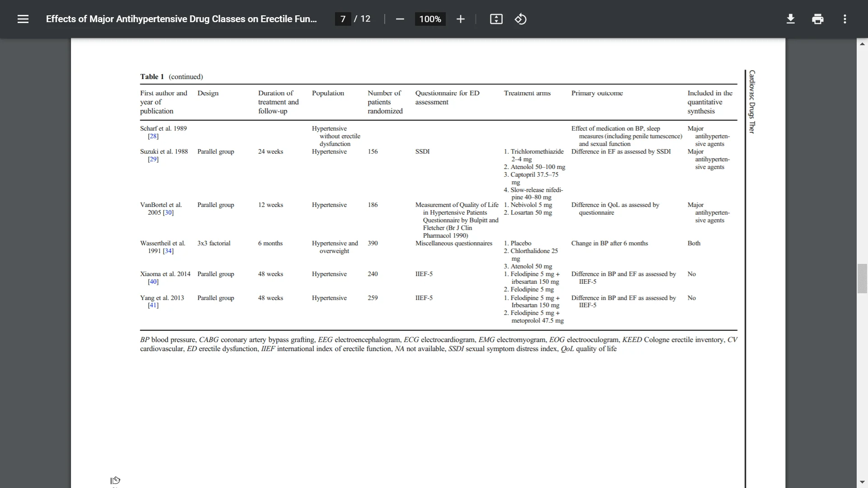Click the scrollbar down arrow
The height and width of the screenshot is (488, 868).
862,482
